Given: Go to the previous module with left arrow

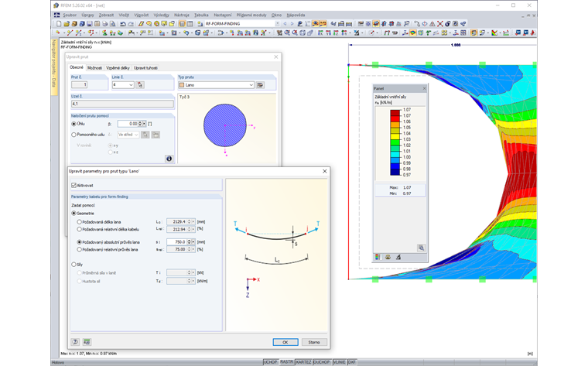Looking at the screenshot, I should coord(285,24).
